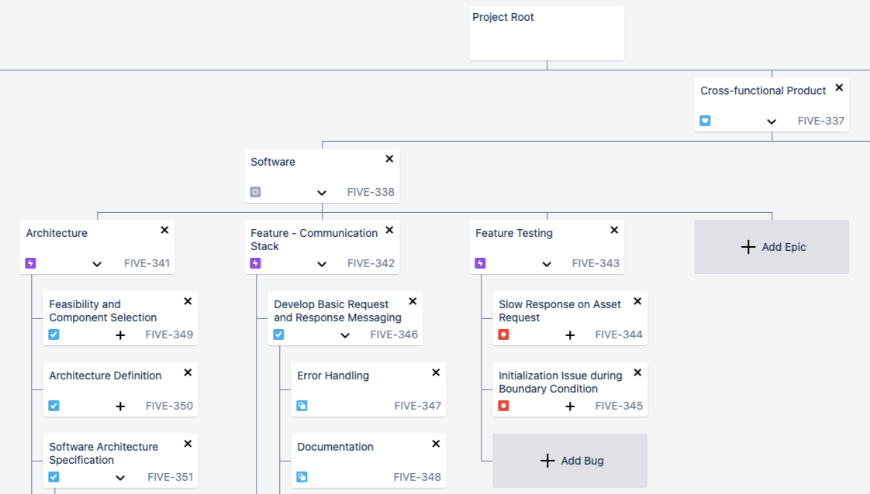Click plus icon on Architecture Definition card
Image resolution: width=870 pixels, height=494 pixels.
[120, 406]
